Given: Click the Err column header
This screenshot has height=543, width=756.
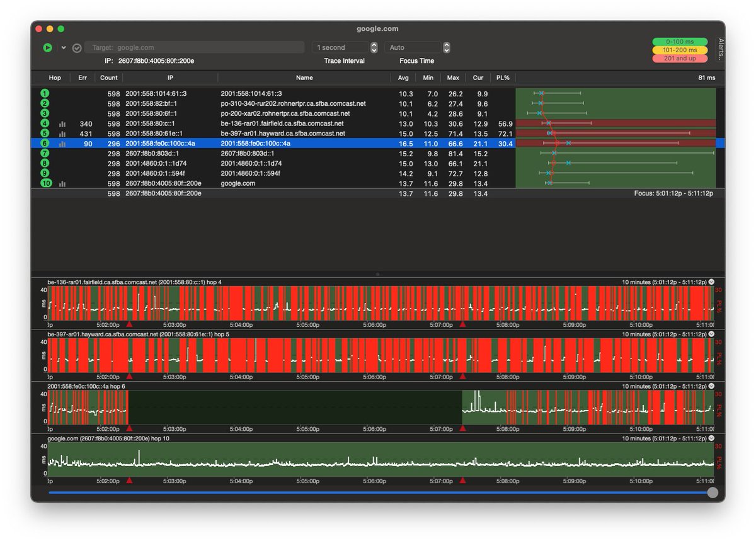Looking at the screenshot, I should (x=83, y=77).
